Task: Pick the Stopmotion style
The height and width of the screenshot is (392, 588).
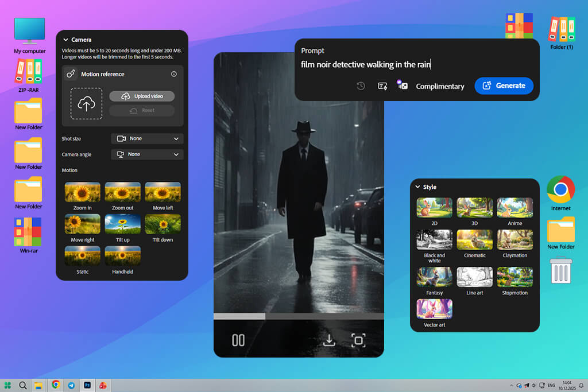Action: (x=514, y=277)
